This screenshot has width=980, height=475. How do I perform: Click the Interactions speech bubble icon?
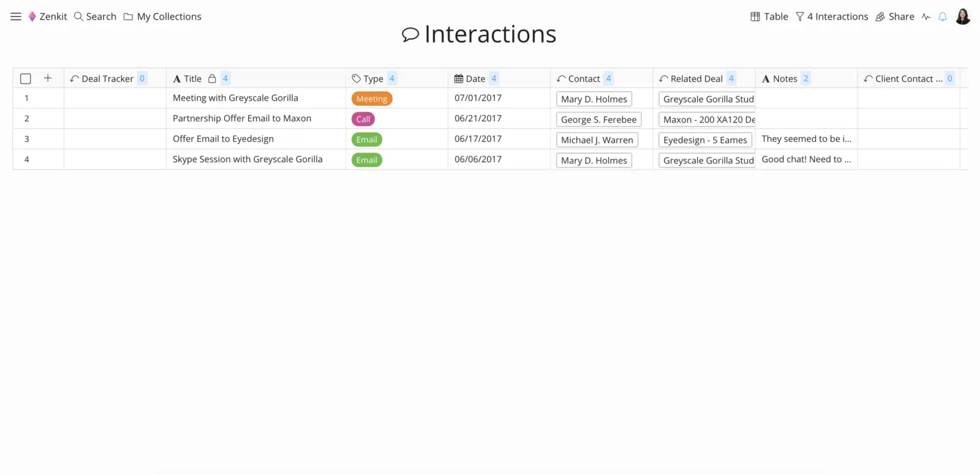click(410, 34)
